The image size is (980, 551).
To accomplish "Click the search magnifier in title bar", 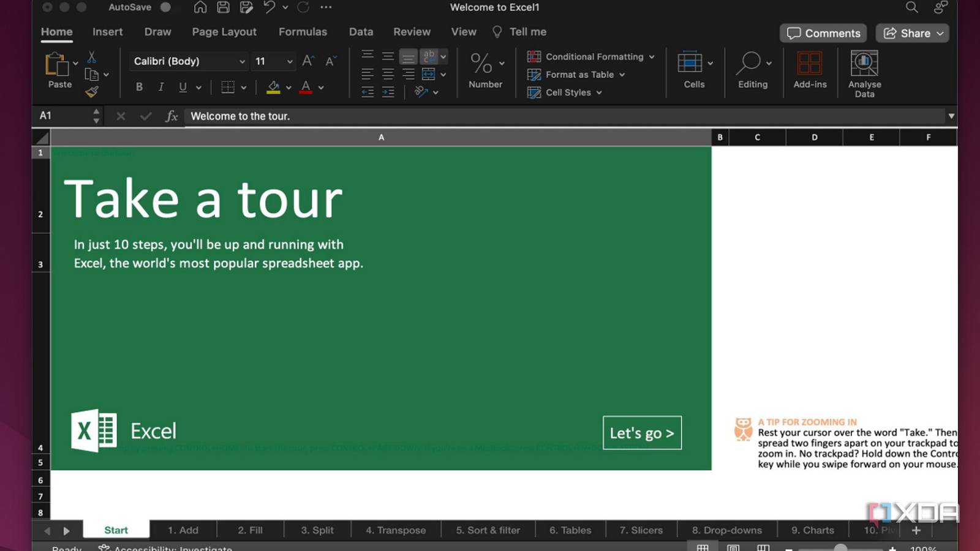I will (911, 7).
